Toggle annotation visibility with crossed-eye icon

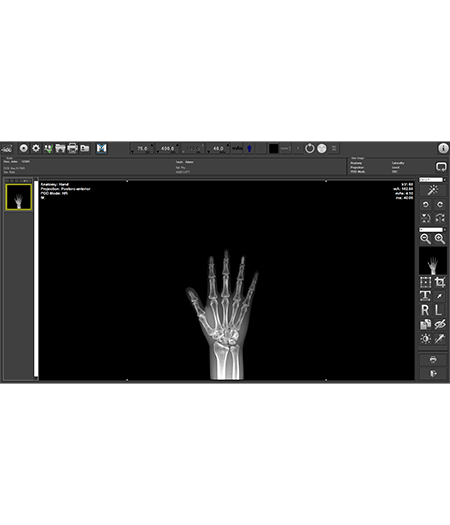pyautogui.click(x=440, y=324)
